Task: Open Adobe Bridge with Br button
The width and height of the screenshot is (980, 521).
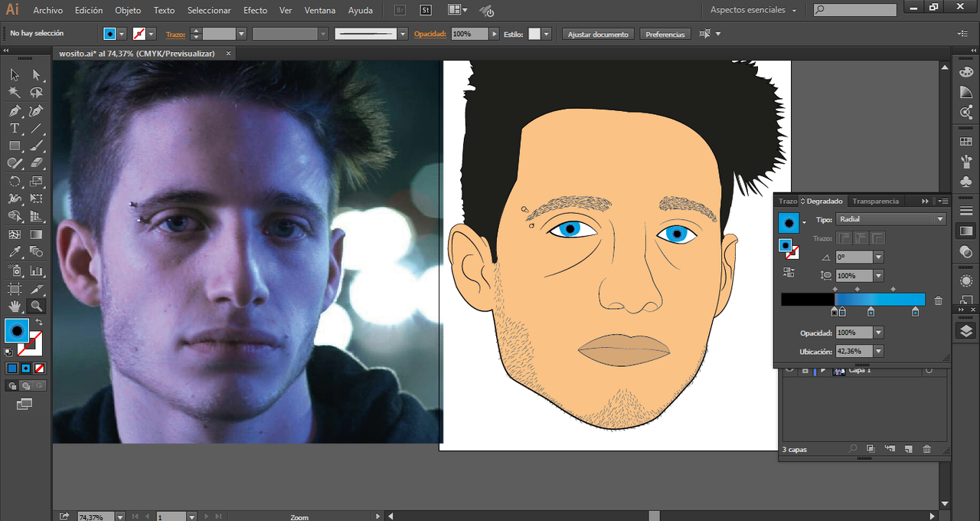Action: [400, 11]
